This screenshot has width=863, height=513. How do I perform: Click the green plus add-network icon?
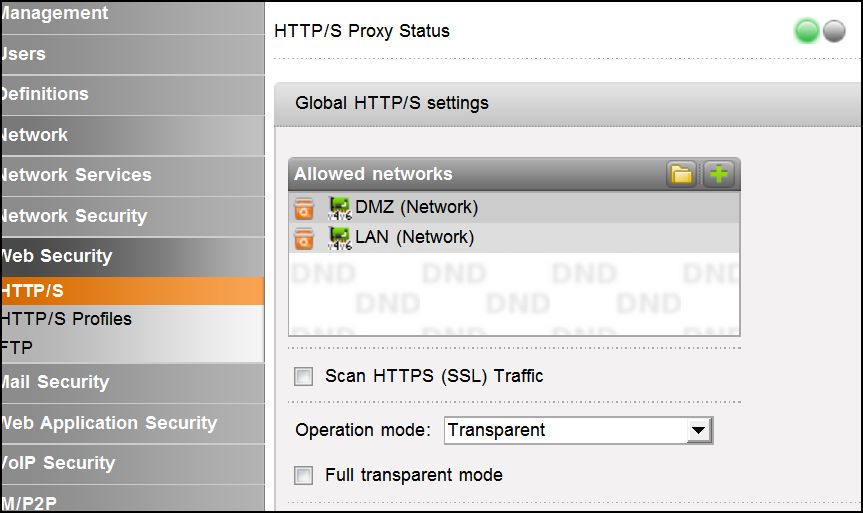point(718,175)
